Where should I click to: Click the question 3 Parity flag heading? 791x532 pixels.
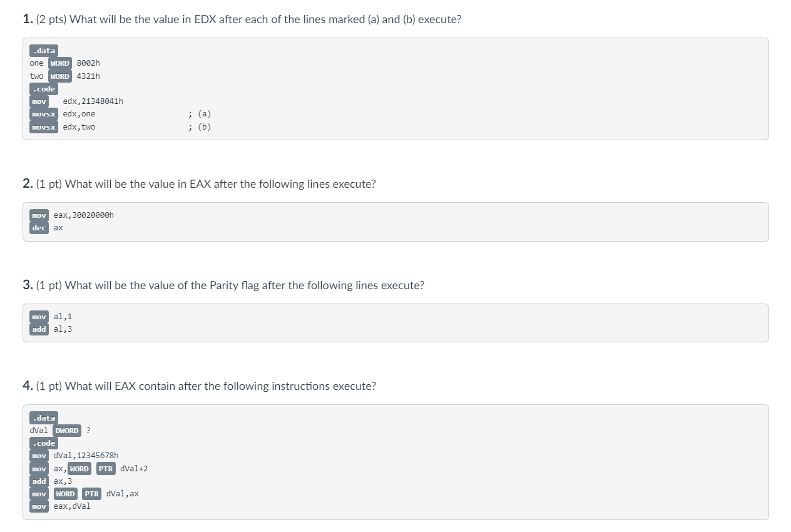(x=223, y=285)
